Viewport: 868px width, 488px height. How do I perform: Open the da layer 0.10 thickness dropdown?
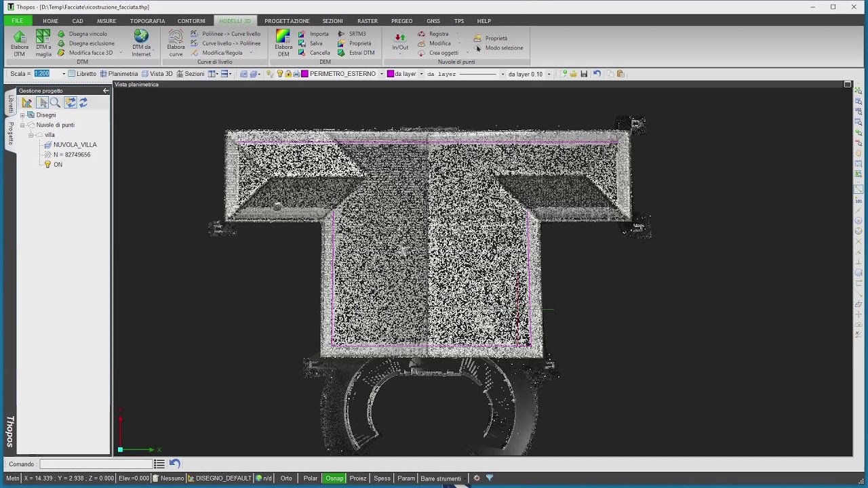pyautogui.click(x=549, y=74)
